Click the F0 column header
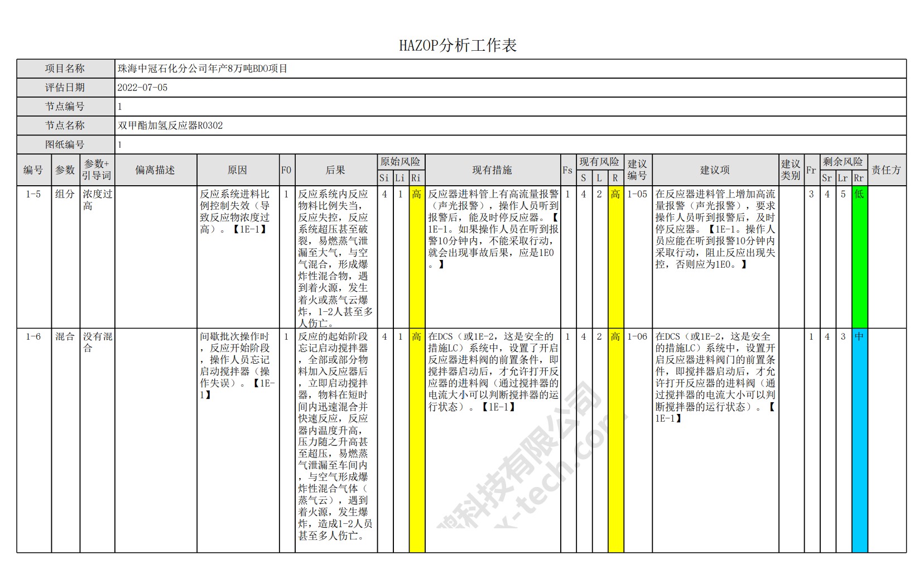 [287, 170]
